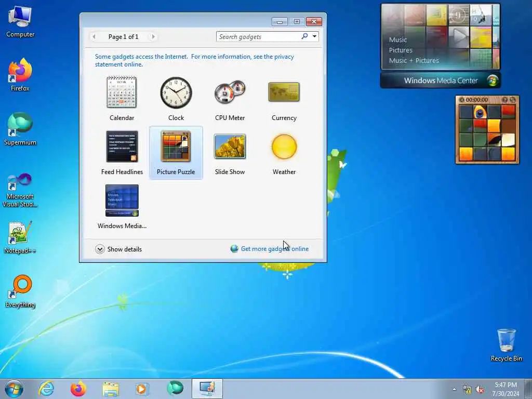Close the gadget gallery window
Viewport: 532px width, 399px height.
314,22
